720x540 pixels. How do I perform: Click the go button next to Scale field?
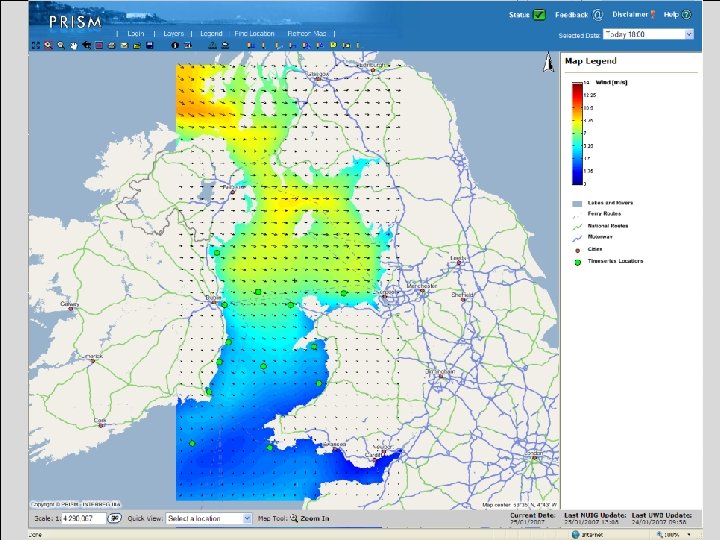(x=114, y=518)
